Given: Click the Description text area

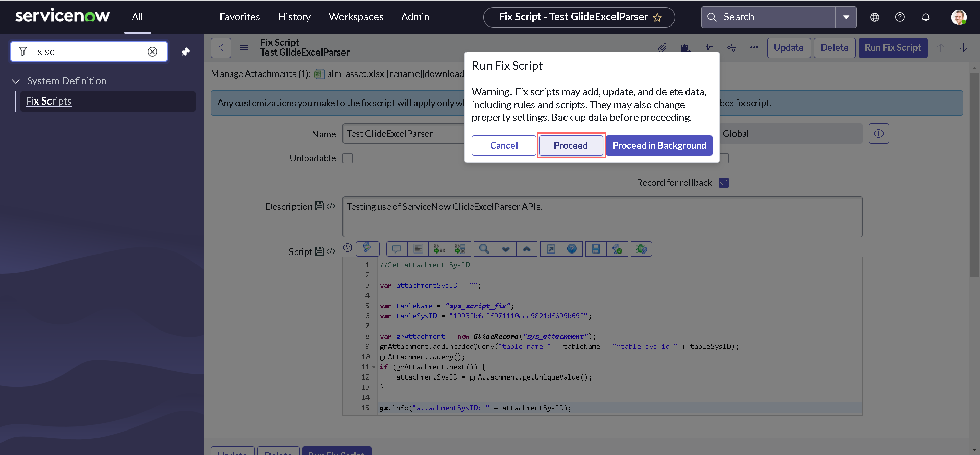Looking at the screenshot, I should (x=602, y=217).
